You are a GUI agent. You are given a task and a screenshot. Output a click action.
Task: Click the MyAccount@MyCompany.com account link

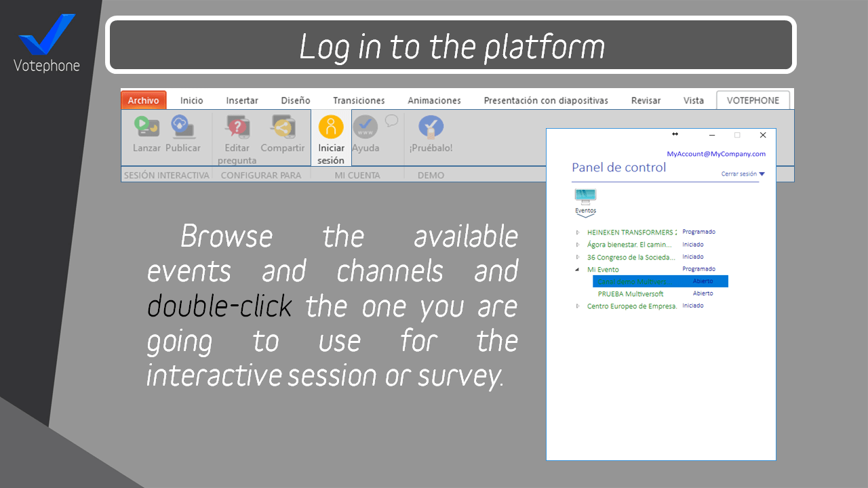[x=716, y=154]
